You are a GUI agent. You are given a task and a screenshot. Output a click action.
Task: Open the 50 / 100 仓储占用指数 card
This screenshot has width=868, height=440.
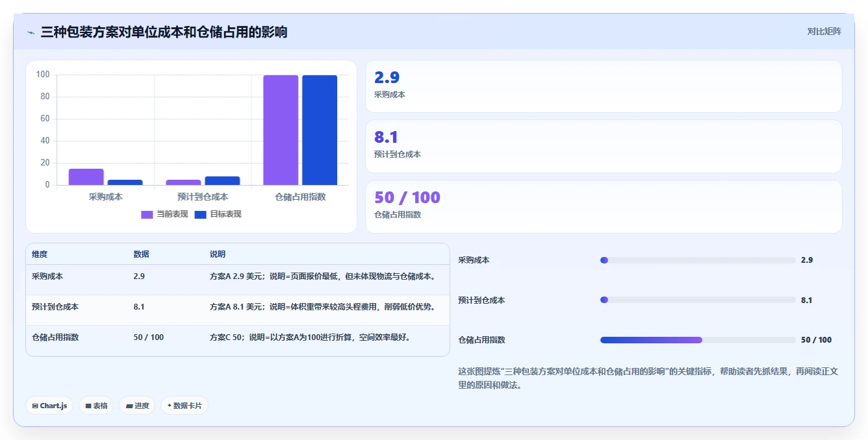click(x=604, y=206)
